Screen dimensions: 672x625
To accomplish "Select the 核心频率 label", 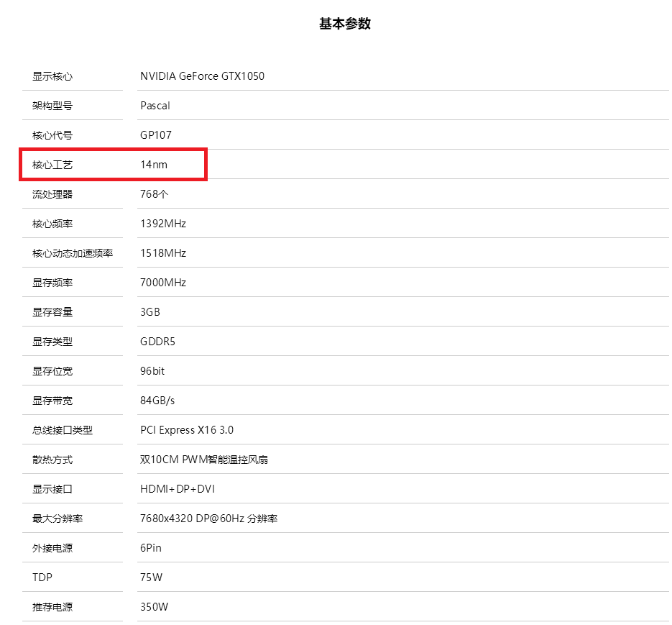I will pyautogui.click(x=52, y=224).
